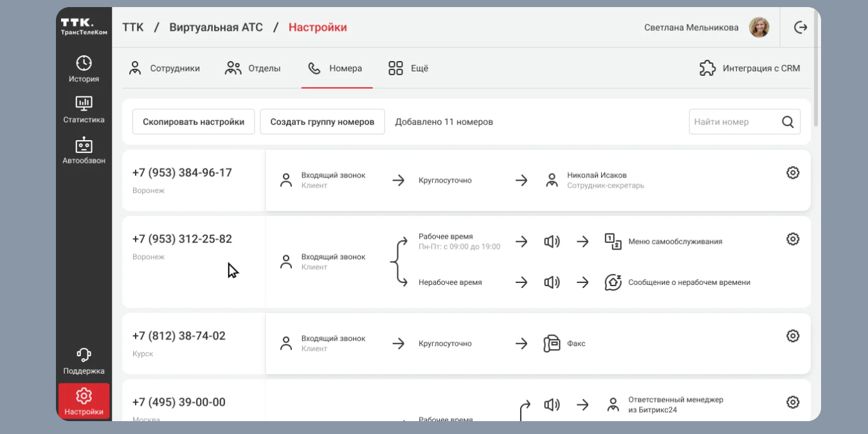Click speaker icon in Нерабочее время row

point(552,282)
